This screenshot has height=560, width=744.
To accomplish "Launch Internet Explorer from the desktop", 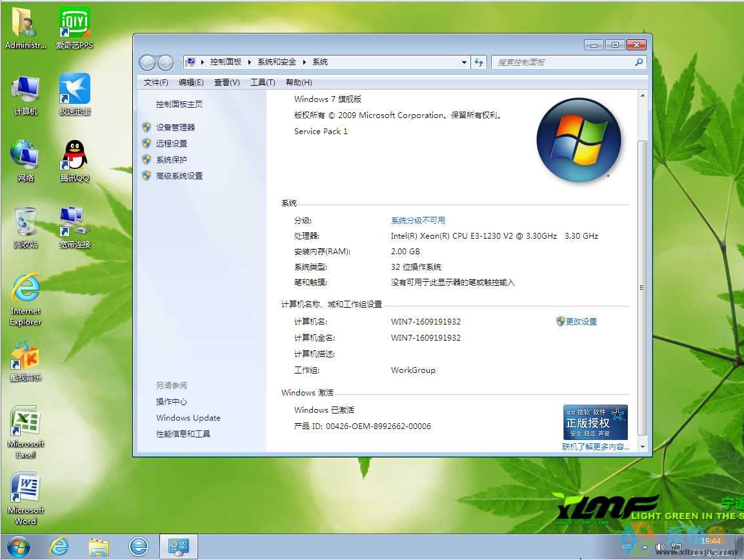I will click(x=26, y=300).
